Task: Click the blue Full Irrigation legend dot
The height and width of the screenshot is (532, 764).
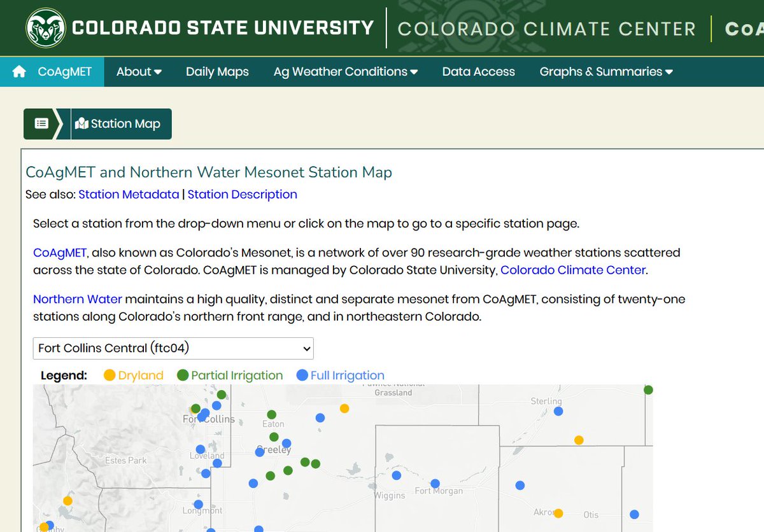Action: point(302,375)
